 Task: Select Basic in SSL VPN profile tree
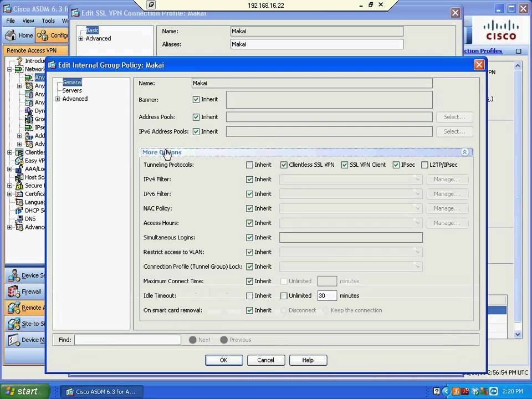(x=92, y=30)
